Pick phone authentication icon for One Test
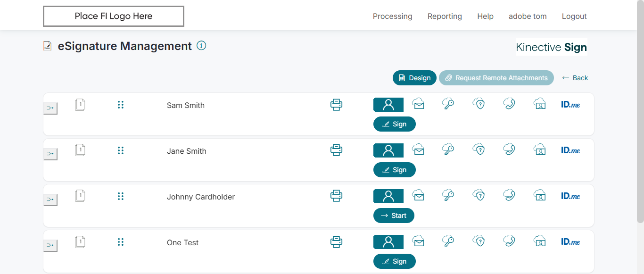 509,241
